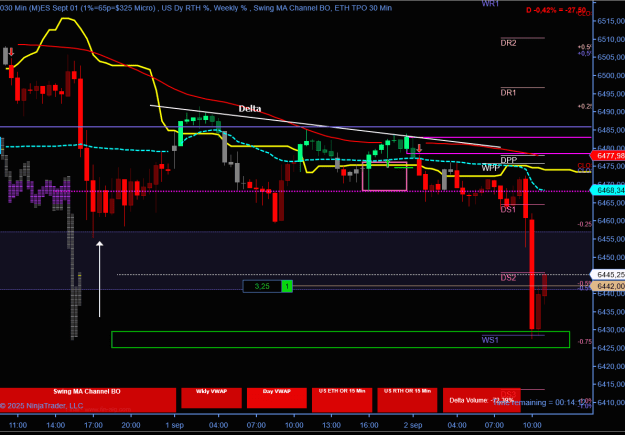Click the 11:00 time axis label
The height and width of the screenshot is (435, 625).
click(18, 425)
